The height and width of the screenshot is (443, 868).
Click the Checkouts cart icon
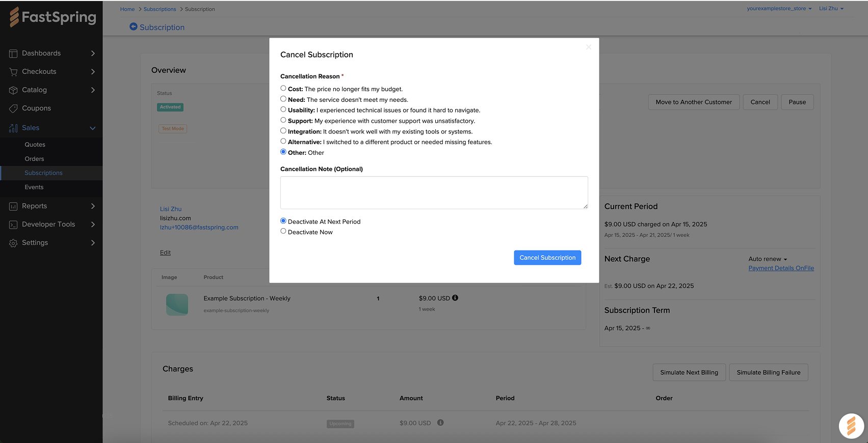pyautogui.click(x=13, y=72)
